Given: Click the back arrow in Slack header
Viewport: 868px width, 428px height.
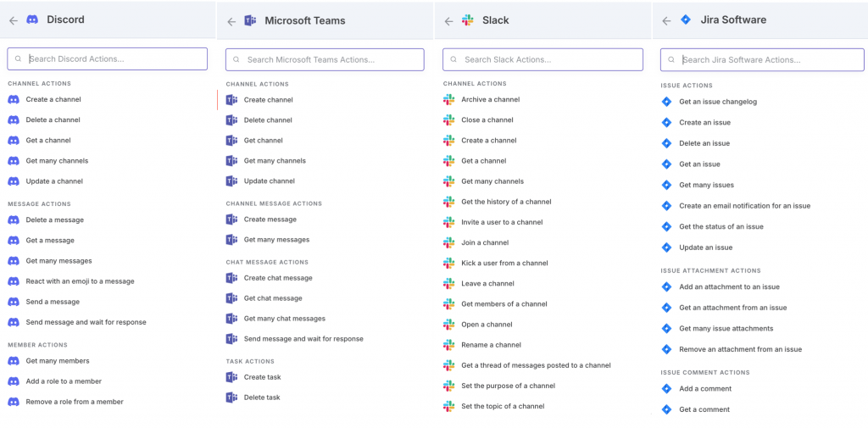Looking at the screenshot, I should [449, 20].
